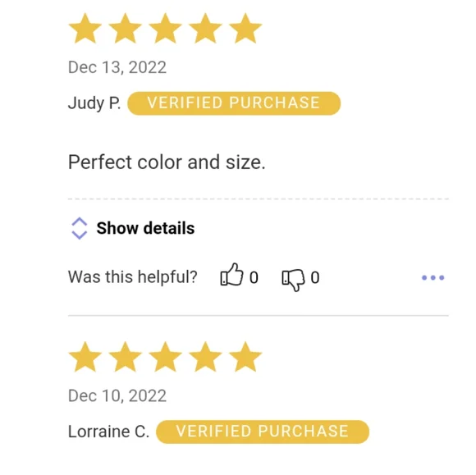Image resolution: width=476 pixels, height=475 pixels.
Task: Click first star of Judy P.'s rating
Action: coord(85,28)
